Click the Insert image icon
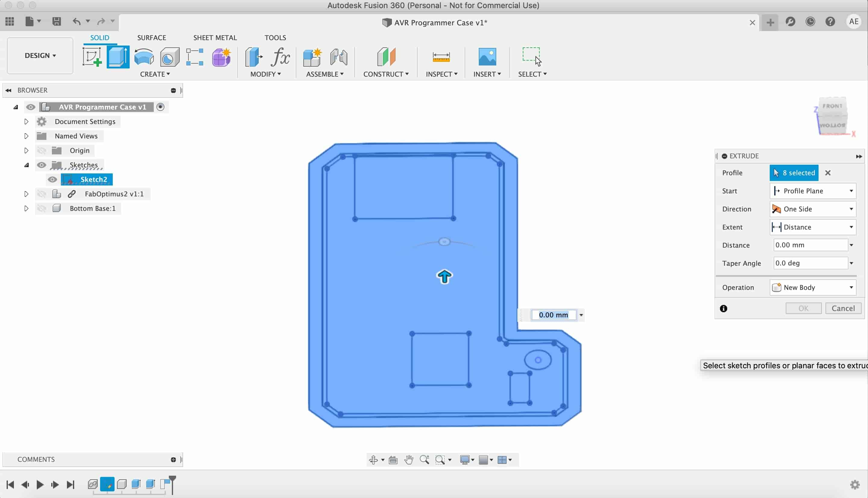This screenshot has height=498, width=868. pos(487,57)
